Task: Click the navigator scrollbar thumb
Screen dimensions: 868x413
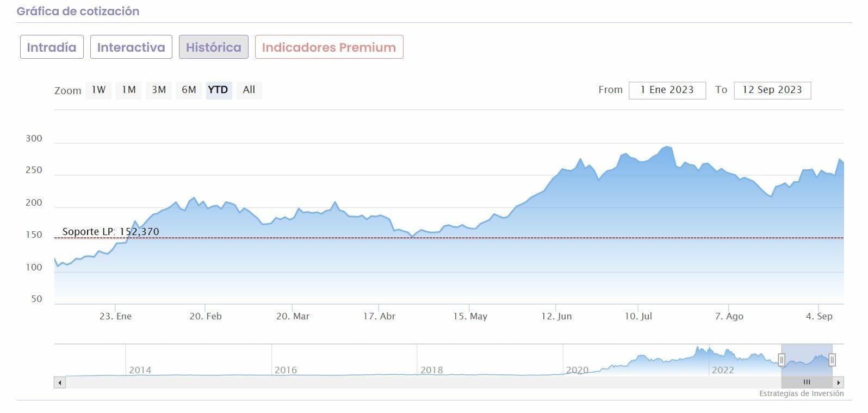Action: 807,383
